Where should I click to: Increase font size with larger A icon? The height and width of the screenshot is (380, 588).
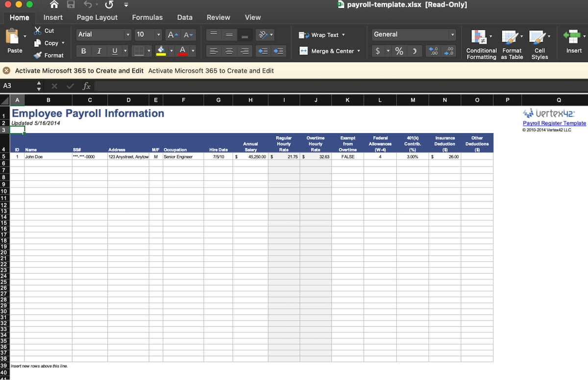172,34
